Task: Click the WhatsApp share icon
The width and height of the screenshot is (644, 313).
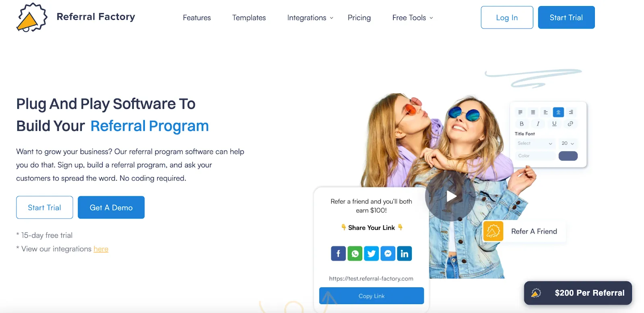Action: (355, 253)
